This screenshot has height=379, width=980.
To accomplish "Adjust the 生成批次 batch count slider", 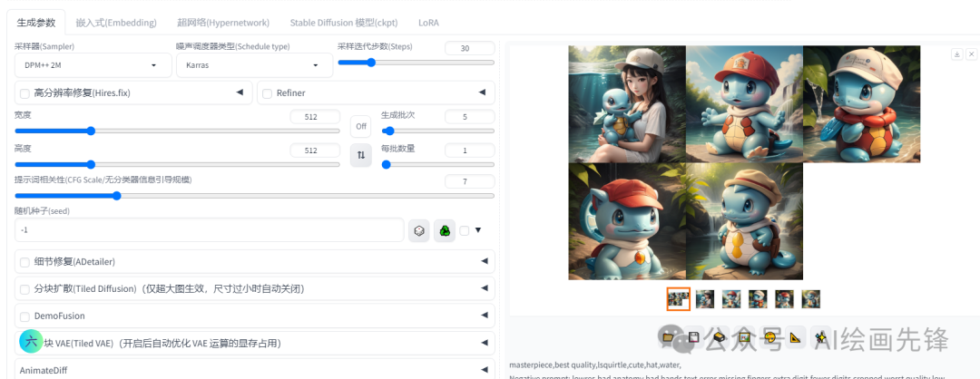I will point(438,131).
